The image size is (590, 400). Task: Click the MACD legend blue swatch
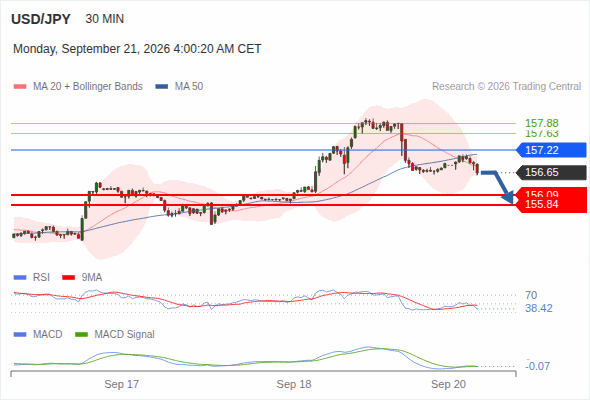pos(20,335)
